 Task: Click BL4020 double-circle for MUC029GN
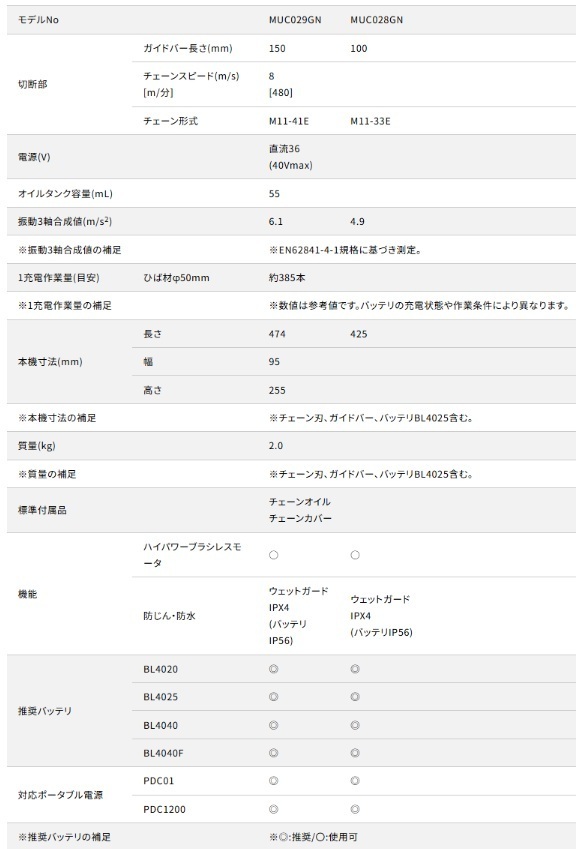273,669
